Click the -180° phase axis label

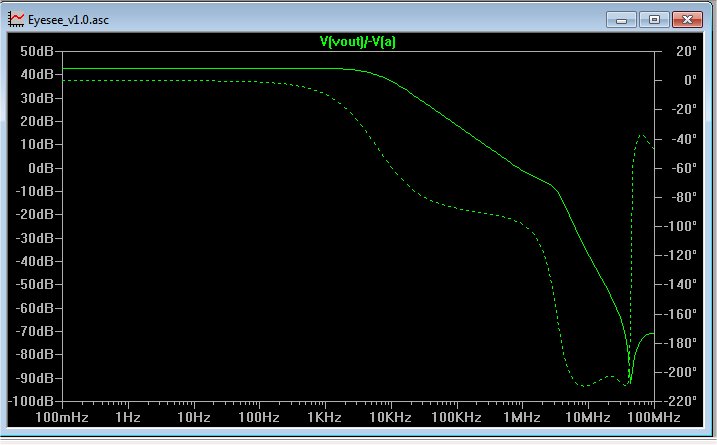[681, 343]
